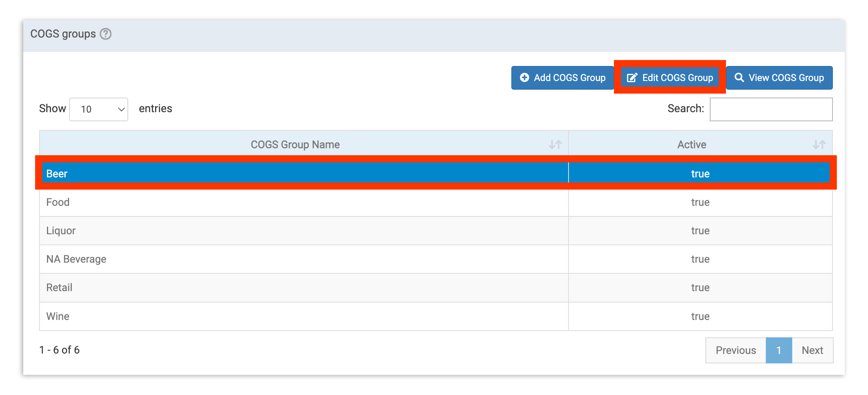Select the Retail row

(x=59, y=288)
